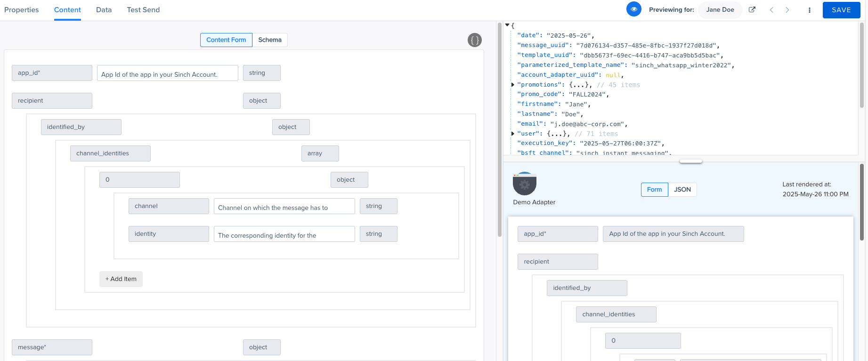
Task: Open the Properties tab
Action: (22, 10)
